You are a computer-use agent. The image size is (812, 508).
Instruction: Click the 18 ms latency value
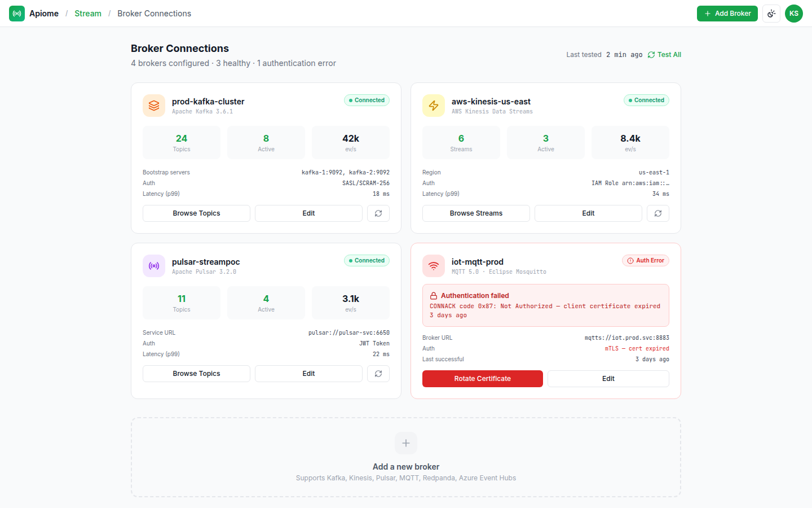pos(381,194)
